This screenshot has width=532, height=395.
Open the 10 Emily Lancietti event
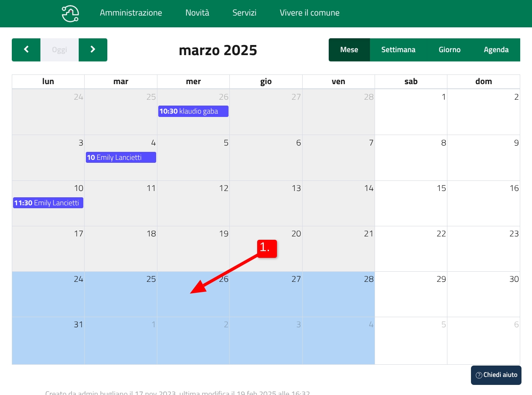121,157
